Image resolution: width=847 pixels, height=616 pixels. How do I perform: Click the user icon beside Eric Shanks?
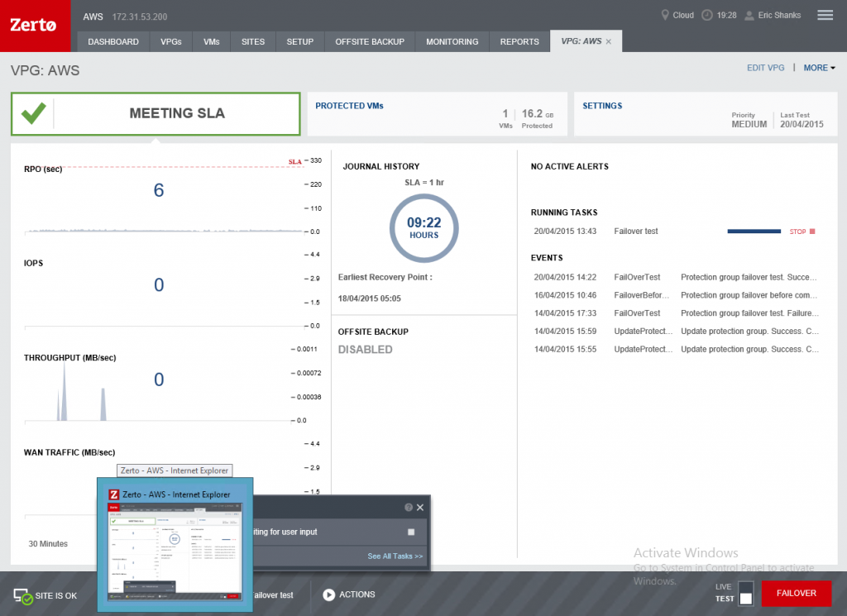click(x=749, y=16)
